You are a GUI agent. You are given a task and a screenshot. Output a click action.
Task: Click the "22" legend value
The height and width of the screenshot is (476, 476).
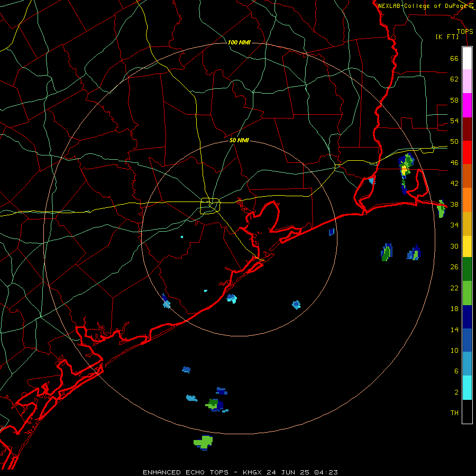tap(454, 288)
